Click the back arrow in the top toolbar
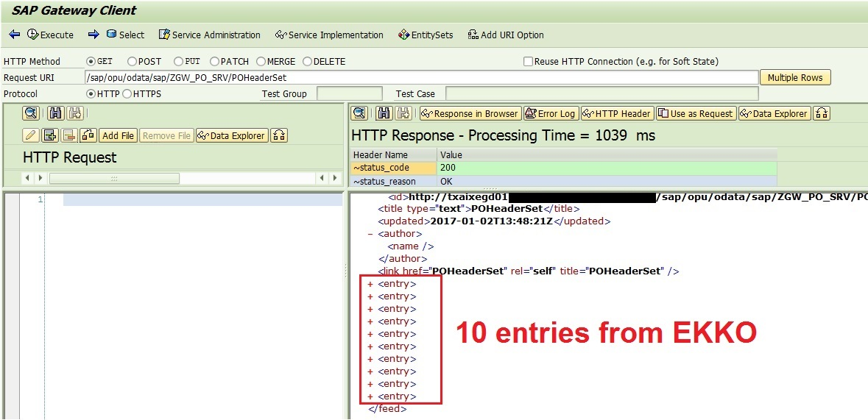Image resolution: width=868 pixels, height=420 pixels. click(15, 35)
